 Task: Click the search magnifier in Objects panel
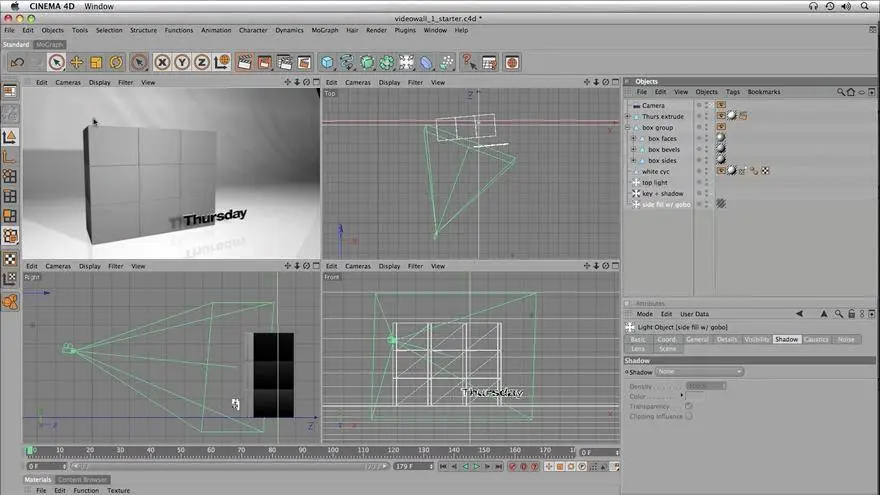coord(841,92)
